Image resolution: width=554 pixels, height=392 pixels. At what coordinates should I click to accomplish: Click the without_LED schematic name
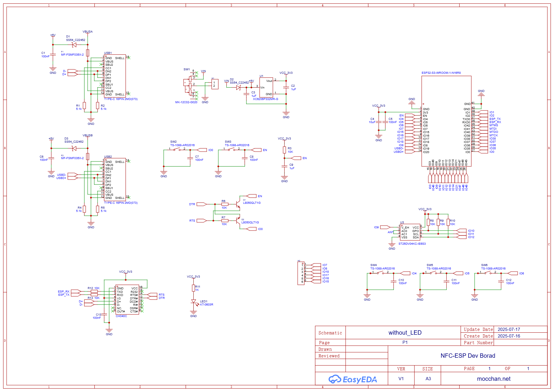click(x=405, y=333)
